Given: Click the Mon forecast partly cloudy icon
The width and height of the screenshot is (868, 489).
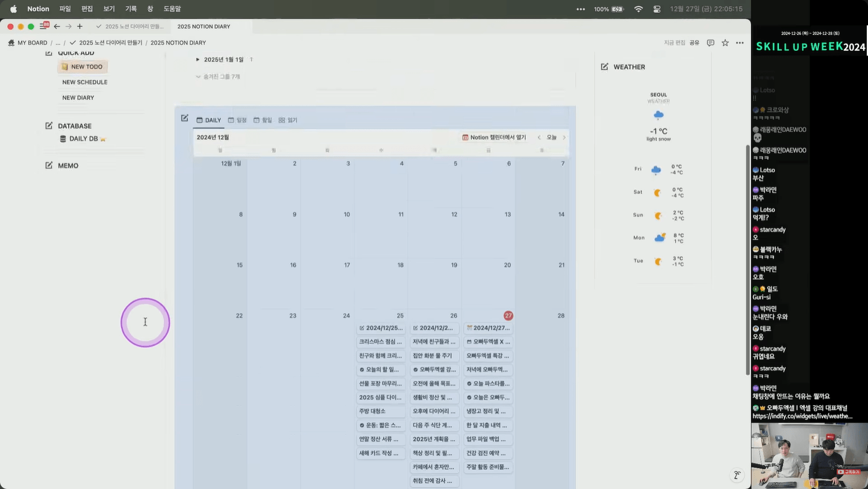Looking at the screenshot, I should [660, 238].
